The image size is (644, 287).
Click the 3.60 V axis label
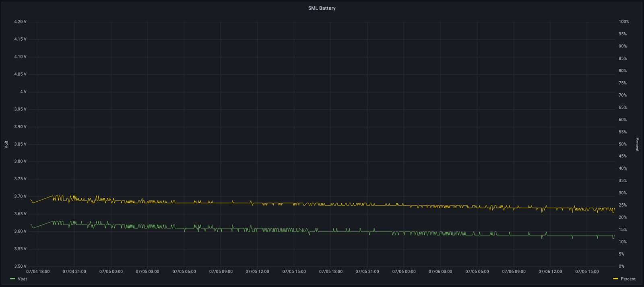20,231
